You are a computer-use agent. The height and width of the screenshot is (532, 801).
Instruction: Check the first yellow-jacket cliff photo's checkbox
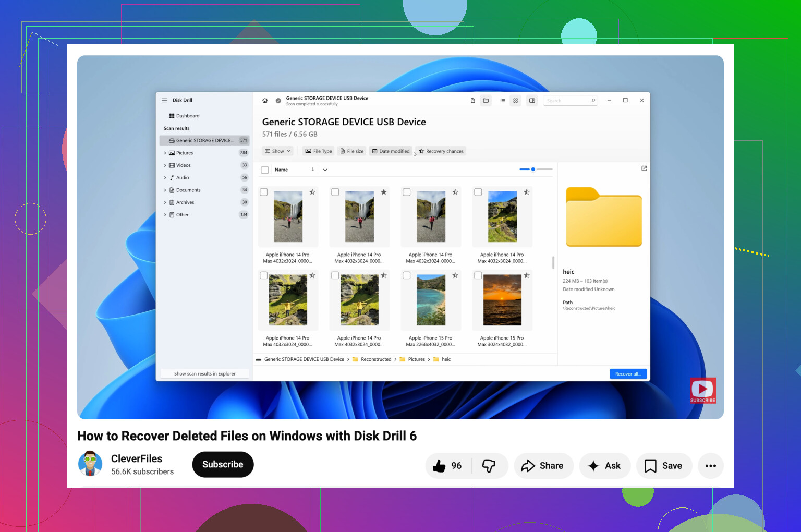click(264, 275)
